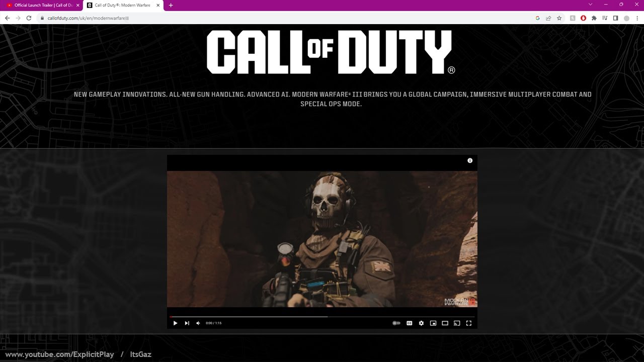Close the Official Launch Trailer tab

point(78,5)
